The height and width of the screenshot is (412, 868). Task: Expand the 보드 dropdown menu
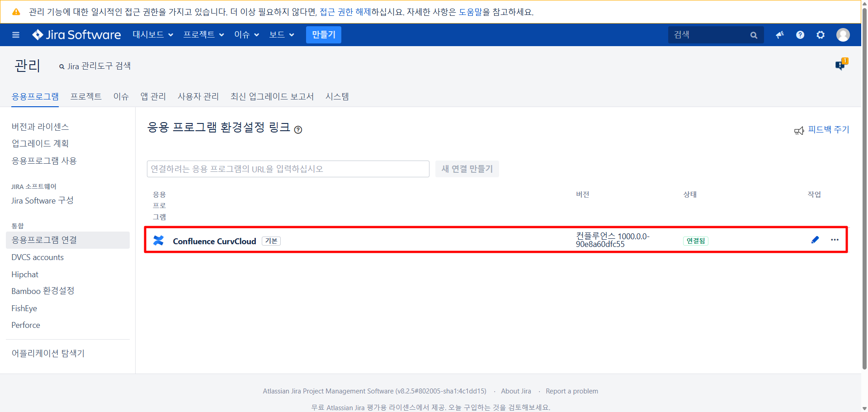pos(282,35)
